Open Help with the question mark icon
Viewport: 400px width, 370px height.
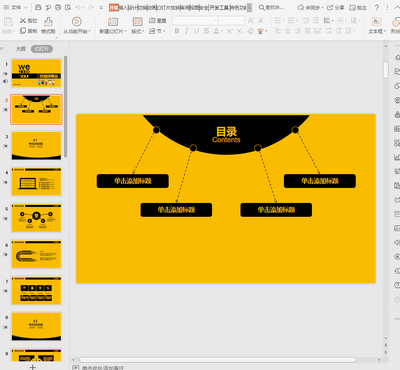[377, 7]
